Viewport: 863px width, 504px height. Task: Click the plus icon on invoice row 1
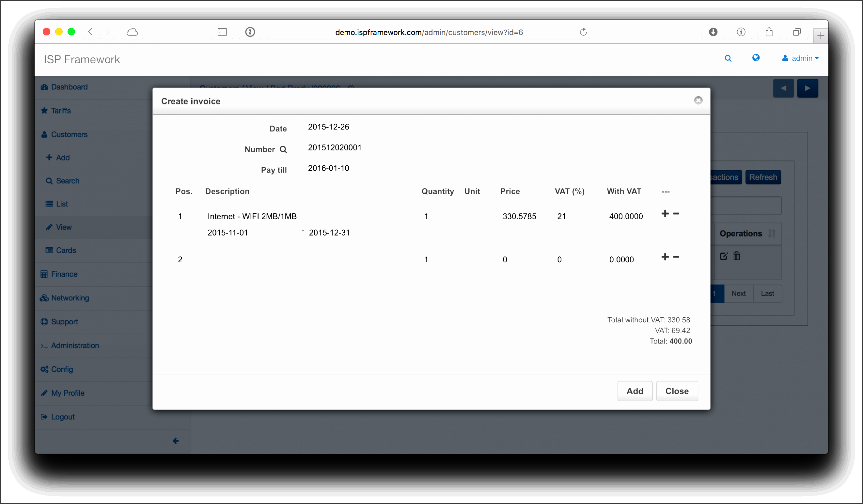(x=665, y=213)
